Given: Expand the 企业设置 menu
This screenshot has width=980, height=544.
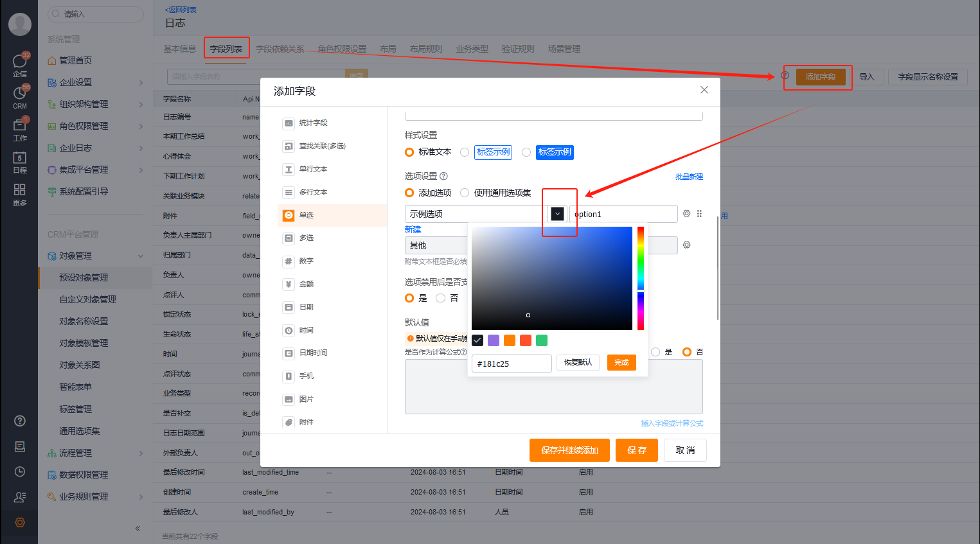Looking at the screenshot, I should [x=96, y=82].
